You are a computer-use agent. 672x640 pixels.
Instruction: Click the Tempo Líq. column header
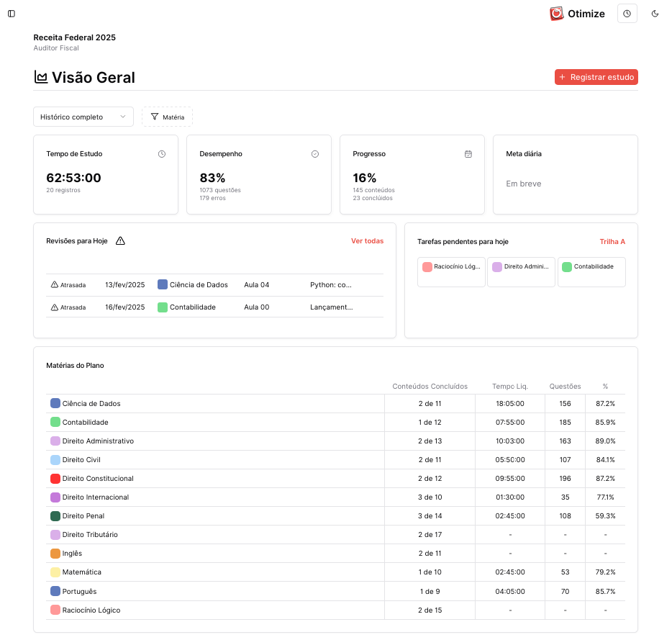click(x=509, y=387)
